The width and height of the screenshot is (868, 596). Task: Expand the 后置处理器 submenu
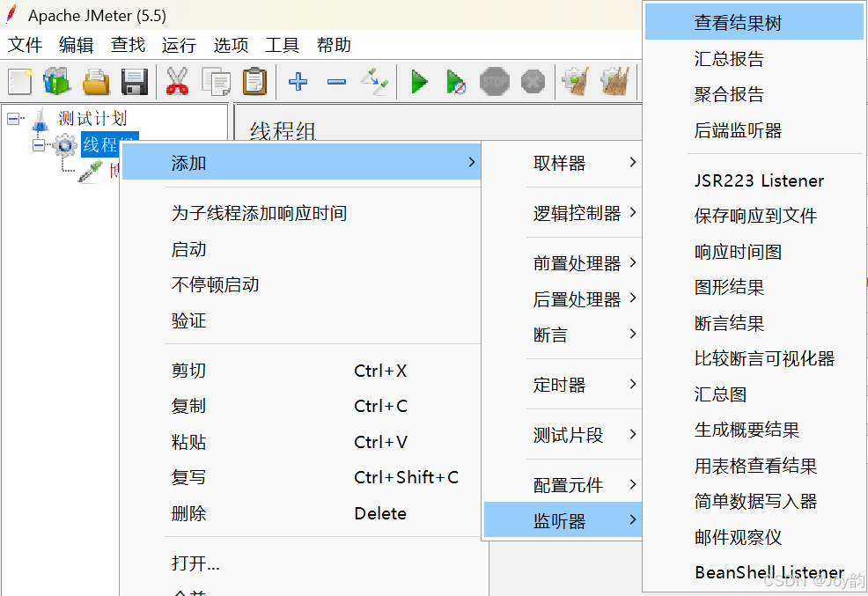pos(562,299)
